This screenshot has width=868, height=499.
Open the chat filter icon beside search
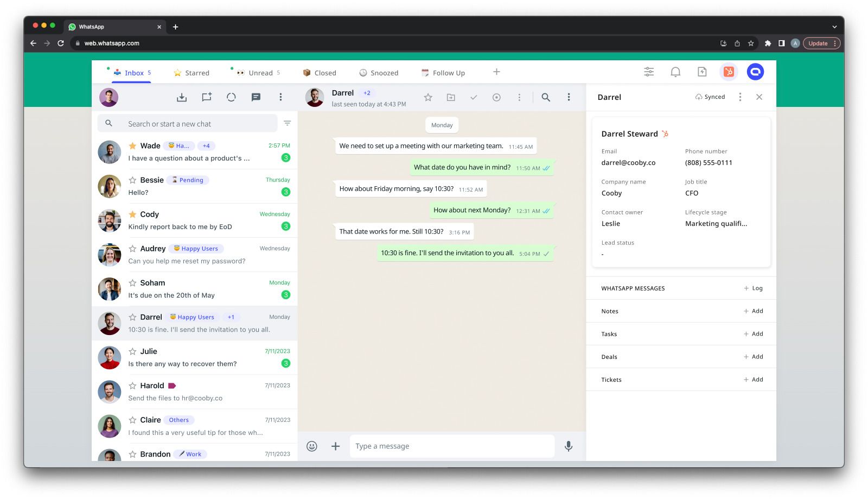coord(288,123)
